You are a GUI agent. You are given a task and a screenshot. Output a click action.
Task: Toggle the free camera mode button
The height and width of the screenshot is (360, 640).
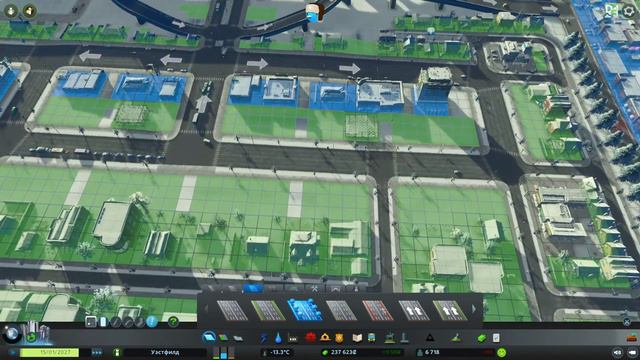[632, 352]
